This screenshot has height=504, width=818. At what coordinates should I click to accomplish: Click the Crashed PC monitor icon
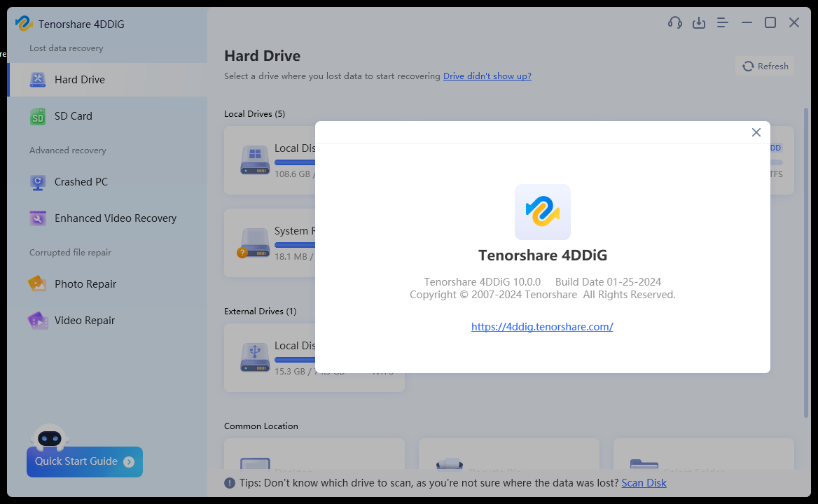[38, 183]
